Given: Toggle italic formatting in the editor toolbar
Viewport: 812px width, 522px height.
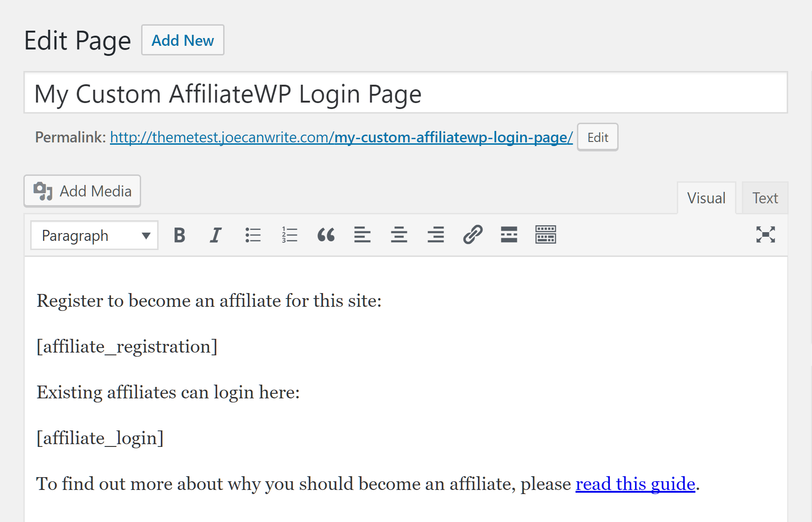Looking at the screenshot, I should 216,235.
